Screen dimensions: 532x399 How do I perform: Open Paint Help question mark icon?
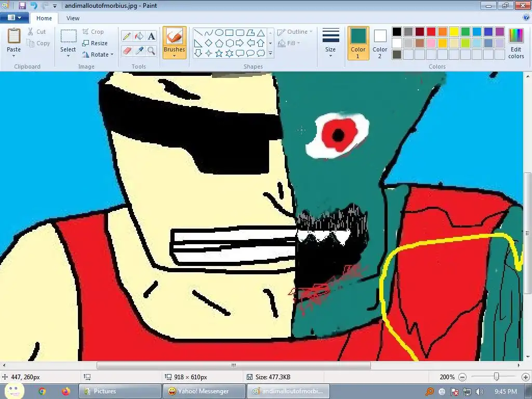(526, 18)
